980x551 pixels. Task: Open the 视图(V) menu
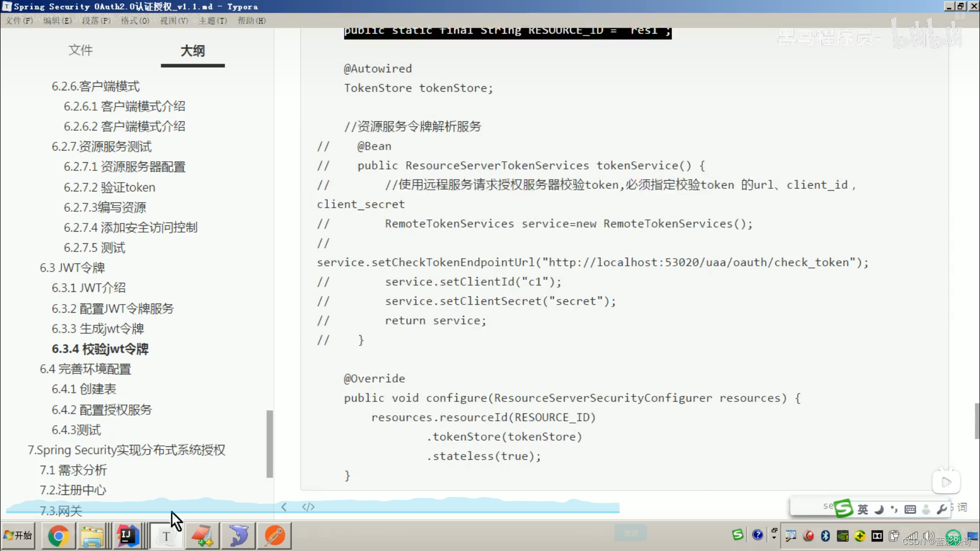[174, 20]
